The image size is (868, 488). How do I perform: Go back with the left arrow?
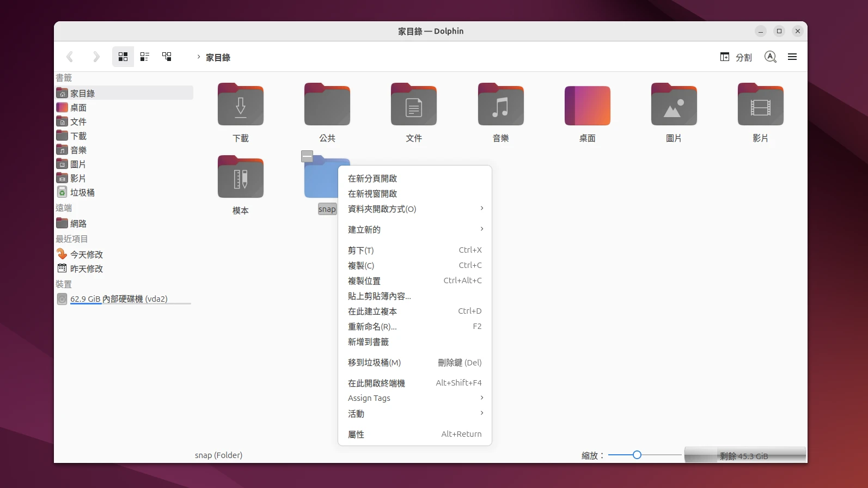coord(70,57)
